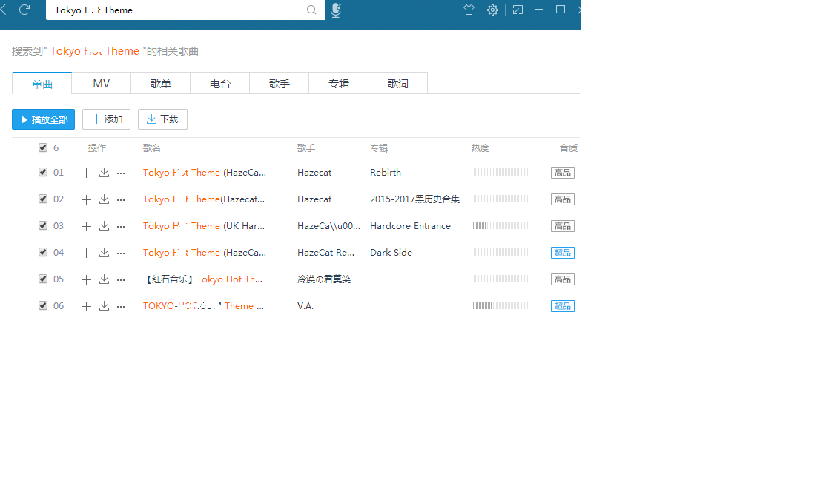820x504 pixels.
Task: Click the 热度 column header
Action: point(480,148)
